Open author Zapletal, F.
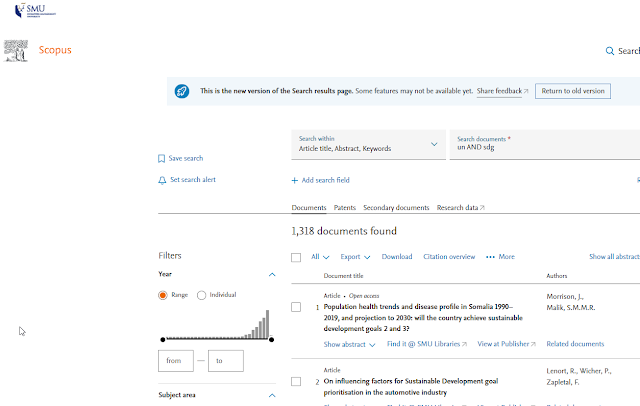This screenshot has width=640, height=406. 563,382
